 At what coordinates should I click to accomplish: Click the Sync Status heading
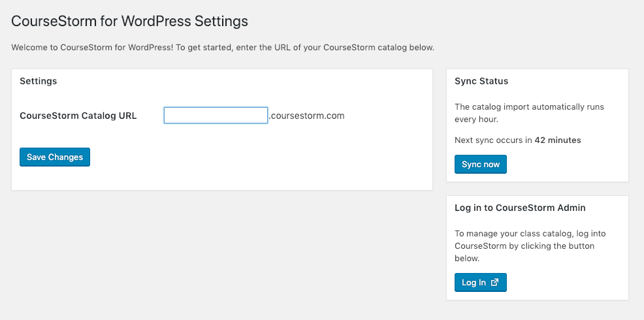pyautogui.click(x=481, y=82)
